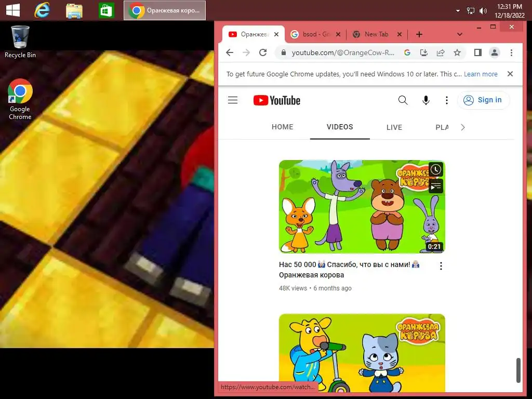The height and width of the screenshot is (399, 532).
Task: Dismiss the Chrome updates infobar
Action: pos(510,74)
